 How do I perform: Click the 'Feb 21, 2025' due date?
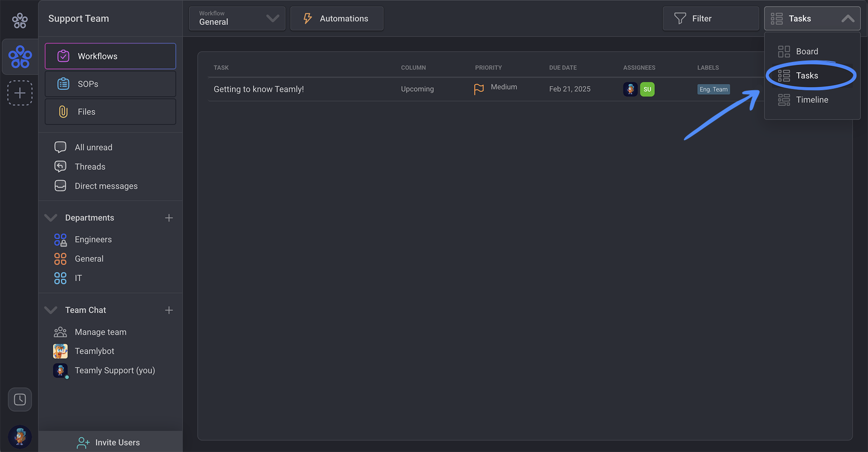[570, 89]
